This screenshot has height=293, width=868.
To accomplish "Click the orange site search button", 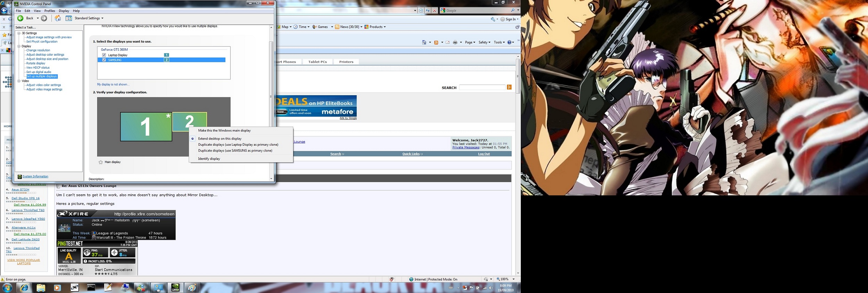I will [x=509, y=87].
